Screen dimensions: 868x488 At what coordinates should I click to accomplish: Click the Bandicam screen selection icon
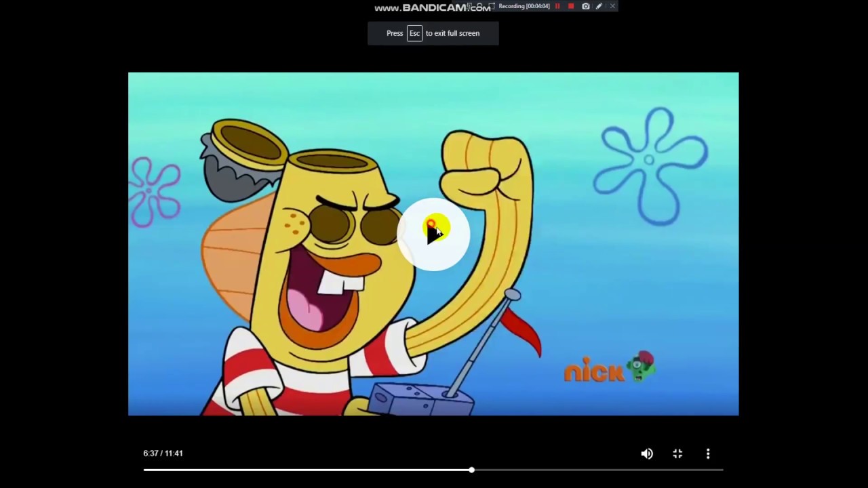(x=469, y=6)
